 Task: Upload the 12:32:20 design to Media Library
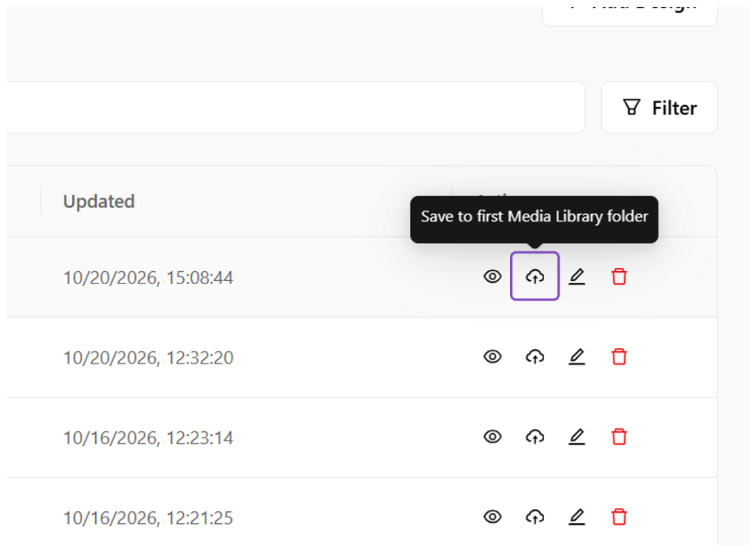coord(535,357)
